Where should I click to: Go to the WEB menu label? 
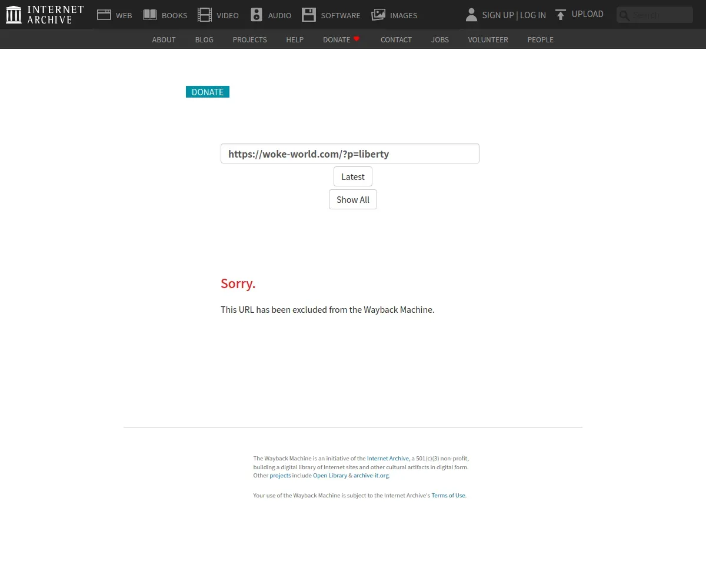pyautogui.click(x=124, y=15)
